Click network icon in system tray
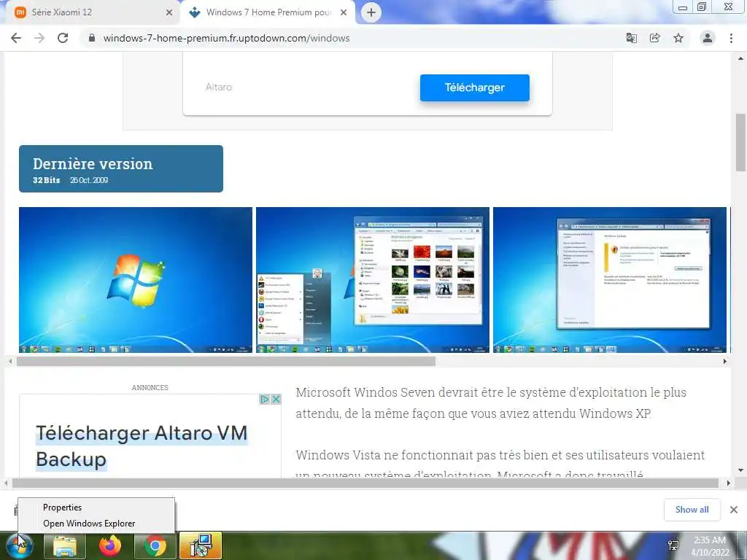The height and width of the screenshot is (560, 747). tap(673, 545)
